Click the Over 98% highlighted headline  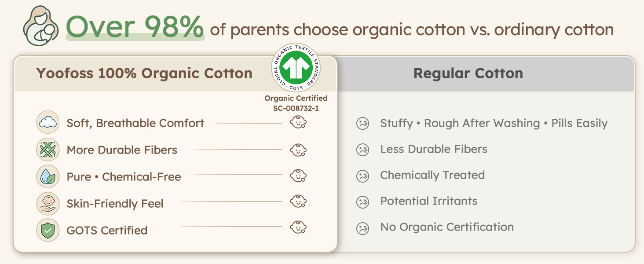pos(135,27)
